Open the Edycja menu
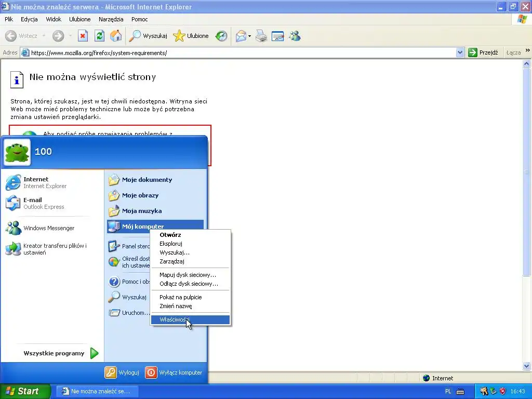This screenshot has width=532, height=399. coord(29,19)
